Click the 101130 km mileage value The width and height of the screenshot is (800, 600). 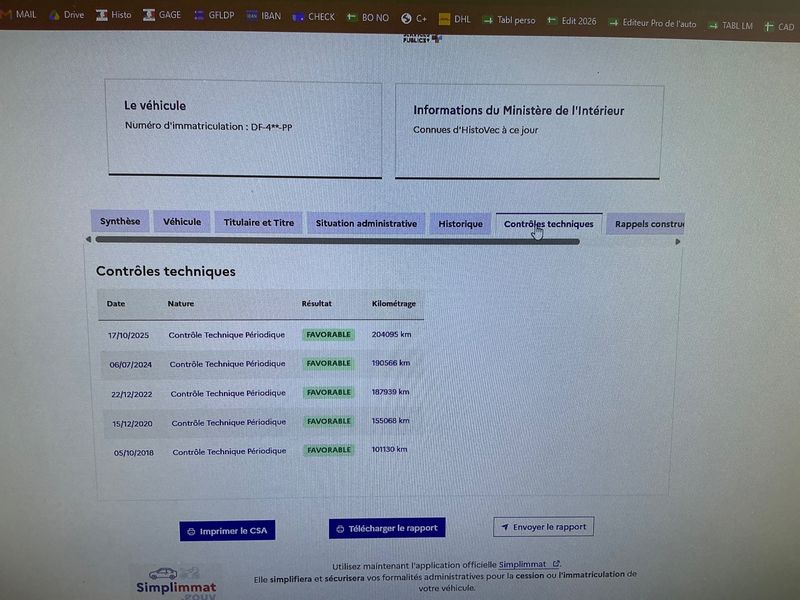[389, 449]
